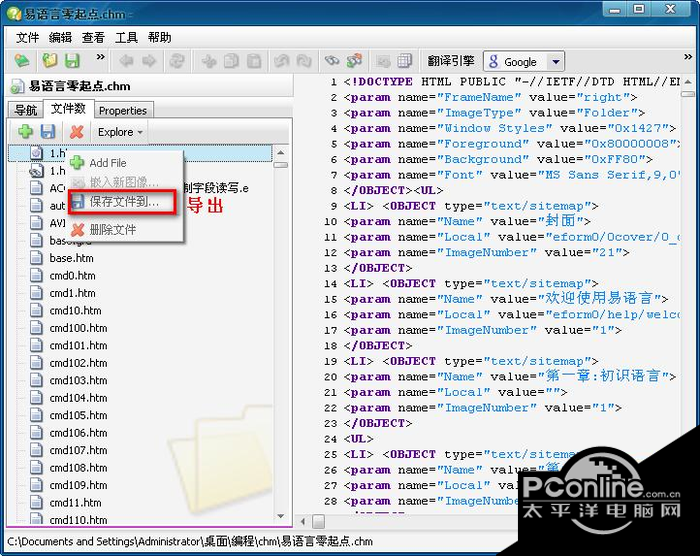Open the 查看 menu
This screenshot has width=700, height=556.
(93, 38)
